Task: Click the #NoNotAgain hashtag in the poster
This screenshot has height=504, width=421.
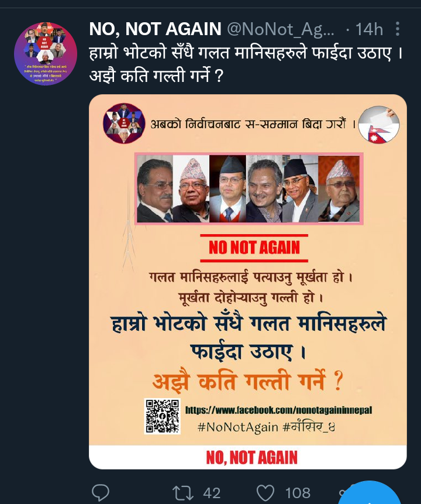Action: 237,427
